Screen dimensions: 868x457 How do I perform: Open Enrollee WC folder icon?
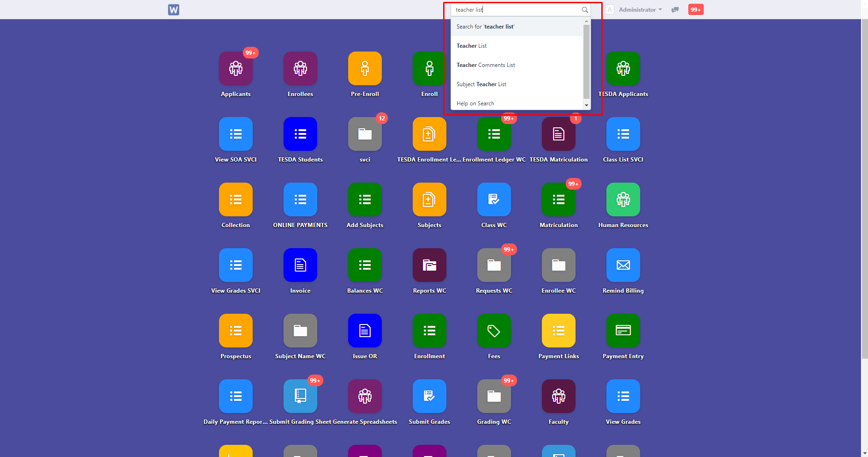tap(559, 265)
